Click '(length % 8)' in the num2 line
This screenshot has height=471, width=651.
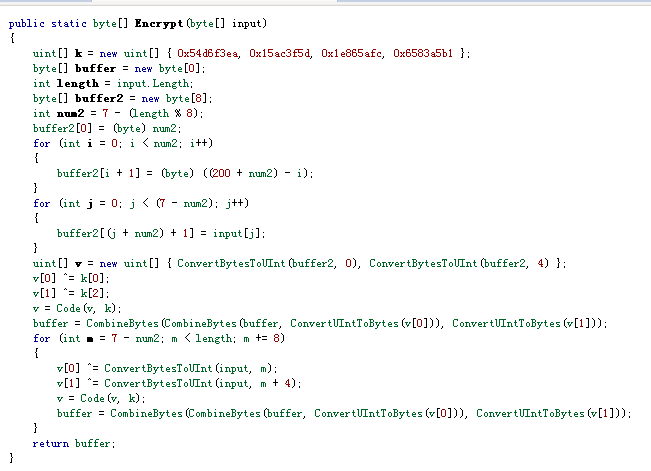[164, 113]
